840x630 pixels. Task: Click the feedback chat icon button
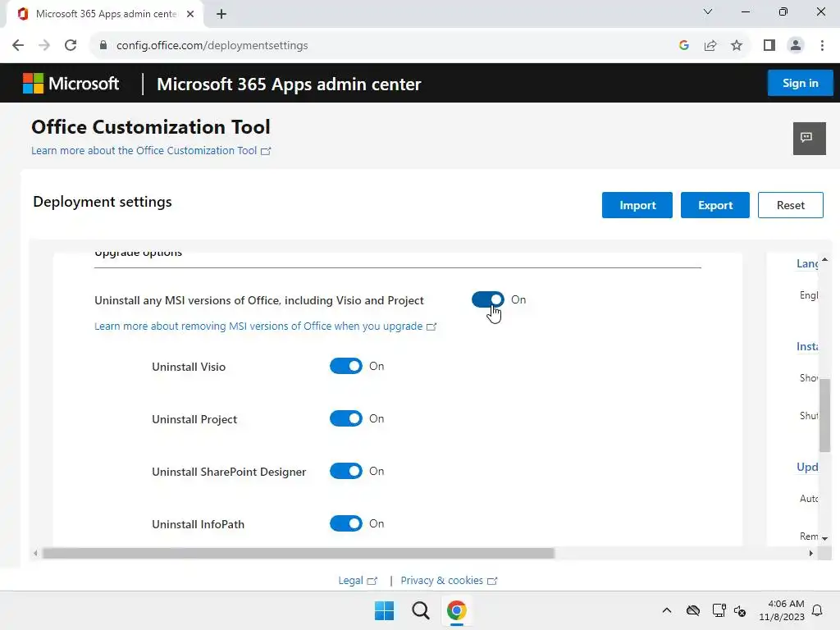pyautogui.click(x=809, y=138)
